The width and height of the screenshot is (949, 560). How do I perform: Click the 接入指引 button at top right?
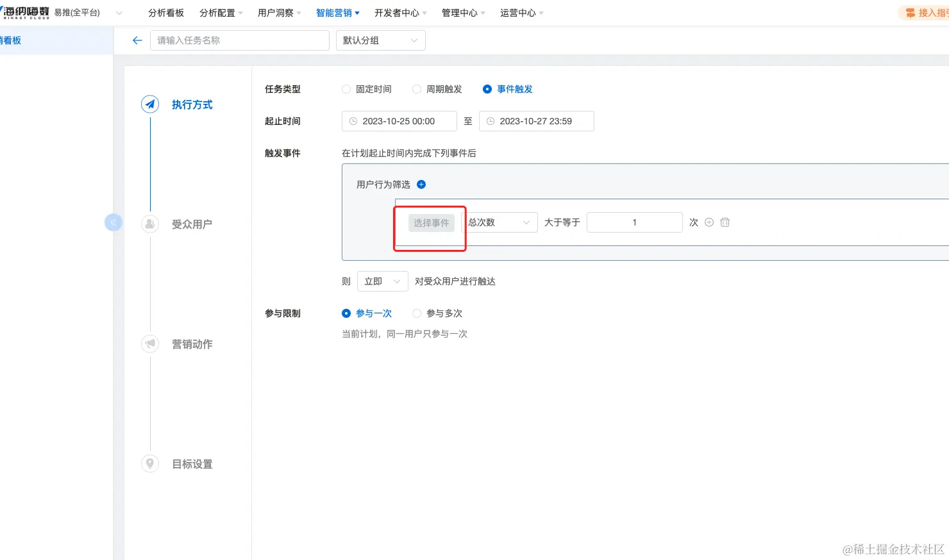[925, 13]
